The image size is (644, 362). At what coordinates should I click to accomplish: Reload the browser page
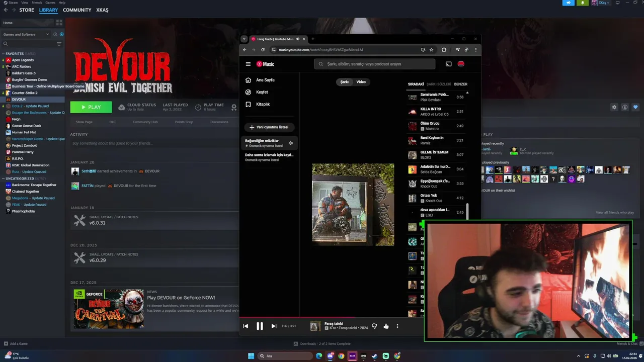tap(263, 50)
